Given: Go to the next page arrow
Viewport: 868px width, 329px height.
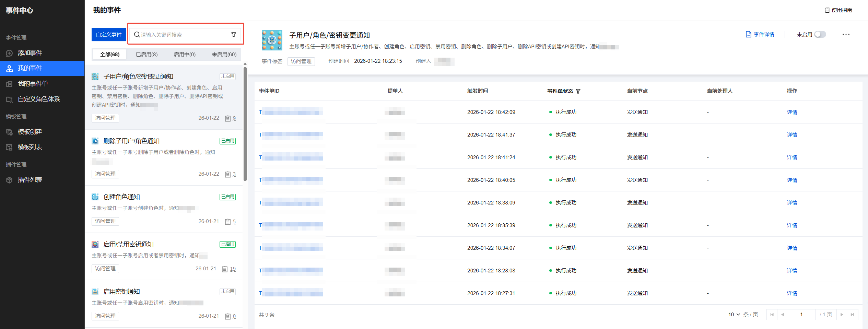Looking at the screenshot, I should click(x=842, y=315).
